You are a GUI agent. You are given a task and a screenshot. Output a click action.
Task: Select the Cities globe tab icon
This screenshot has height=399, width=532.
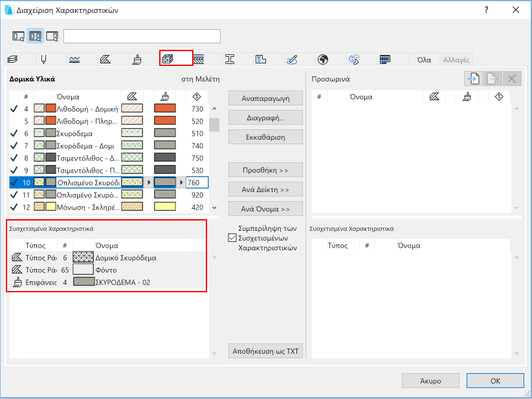(323, 59)
